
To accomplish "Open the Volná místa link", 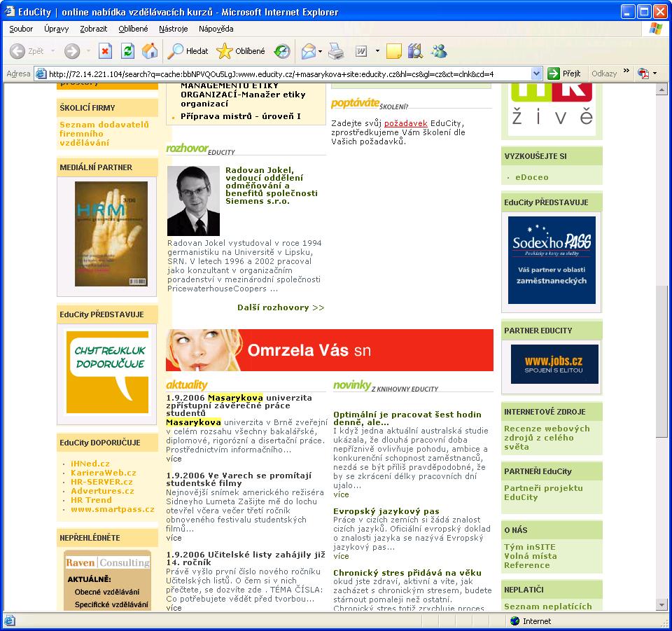I will [x=531, y=556].
